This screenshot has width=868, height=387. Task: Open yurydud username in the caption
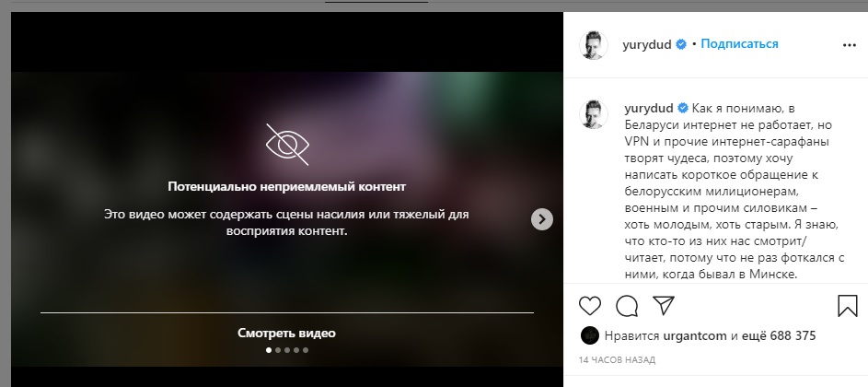point(649,108)
